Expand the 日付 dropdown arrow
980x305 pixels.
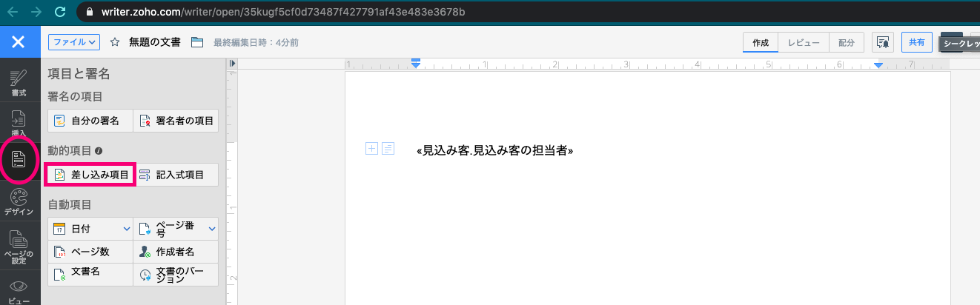[126, 229]
